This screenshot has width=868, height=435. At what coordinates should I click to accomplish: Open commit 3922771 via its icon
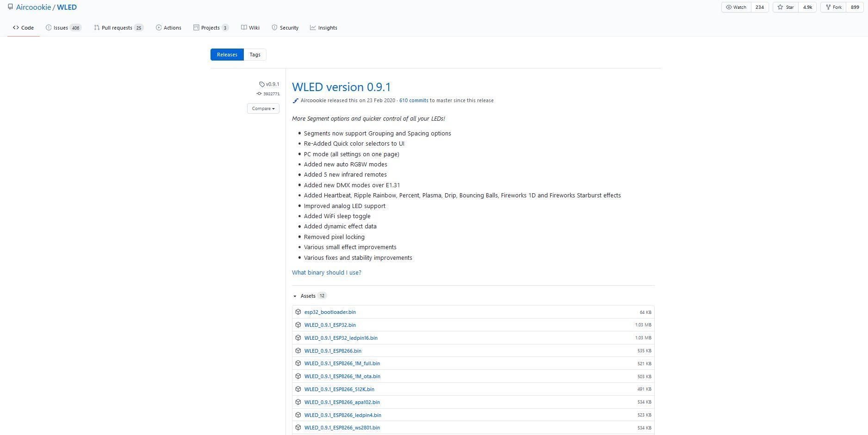[259, 94]
